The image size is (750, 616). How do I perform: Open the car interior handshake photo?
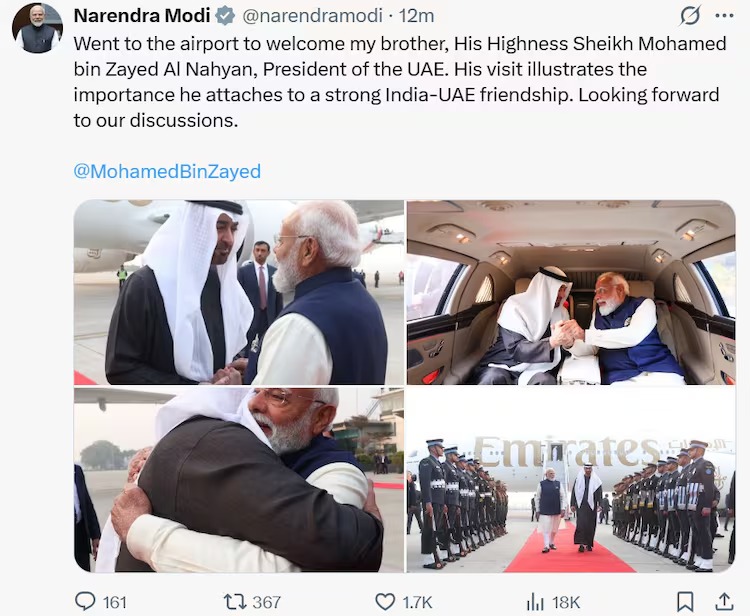tap(571, 292)
